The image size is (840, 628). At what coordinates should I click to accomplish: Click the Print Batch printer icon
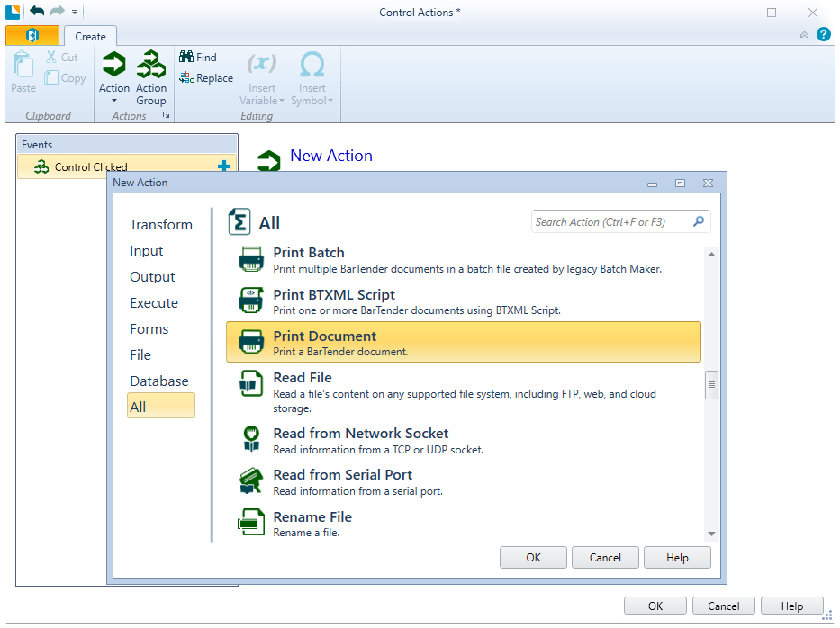[250, 259]
